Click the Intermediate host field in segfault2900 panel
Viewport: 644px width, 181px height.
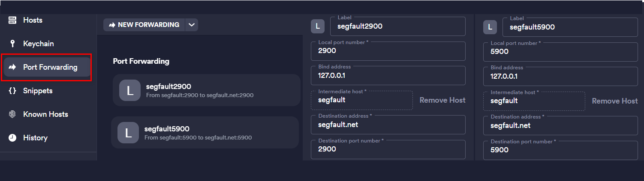pos(362,100)
